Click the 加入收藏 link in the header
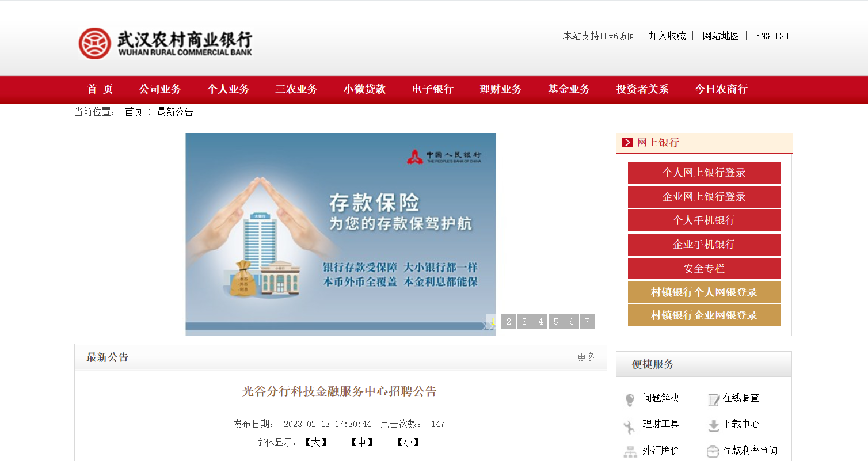 [x=668, y=36]
